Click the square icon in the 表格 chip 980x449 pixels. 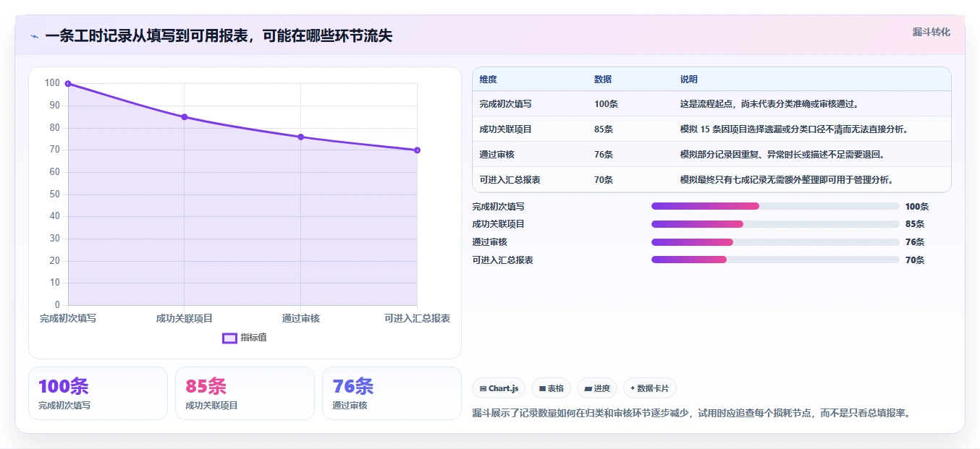(542, 388)
